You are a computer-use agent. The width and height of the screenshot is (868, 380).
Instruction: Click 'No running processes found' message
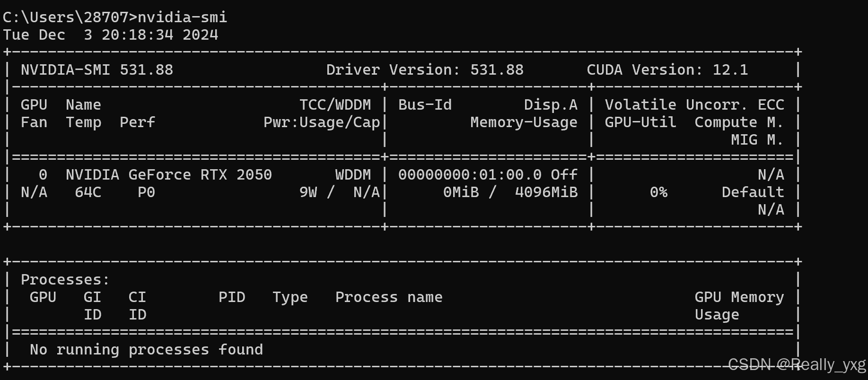146,350
